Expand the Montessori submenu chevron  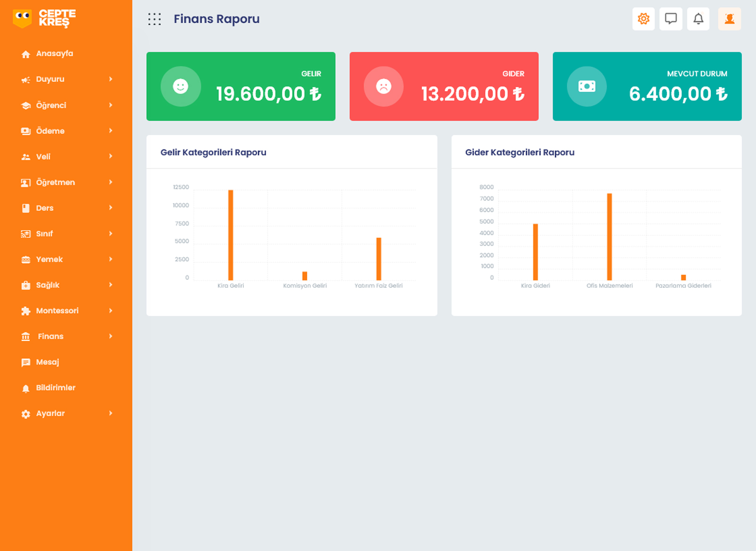pos(111,310)
